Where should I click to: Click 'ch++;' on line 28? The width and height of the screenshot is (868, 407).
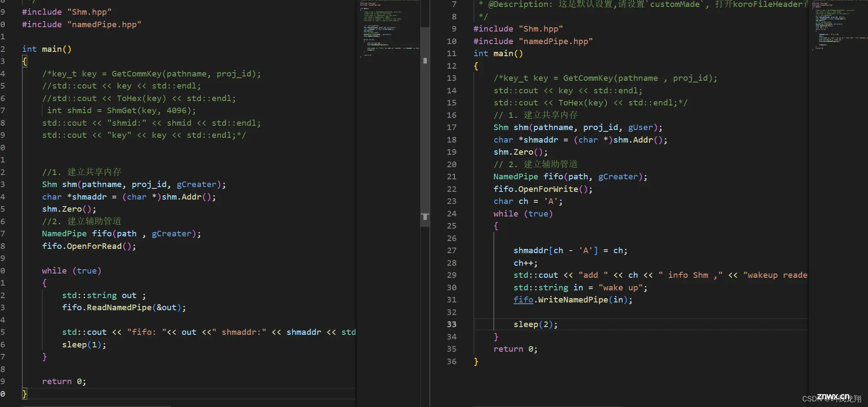click(x=525, y=263)
